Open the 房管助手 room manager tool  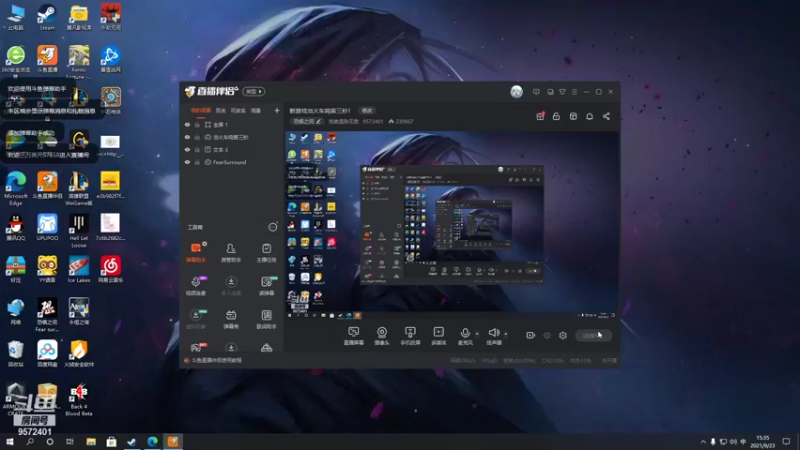231,252
